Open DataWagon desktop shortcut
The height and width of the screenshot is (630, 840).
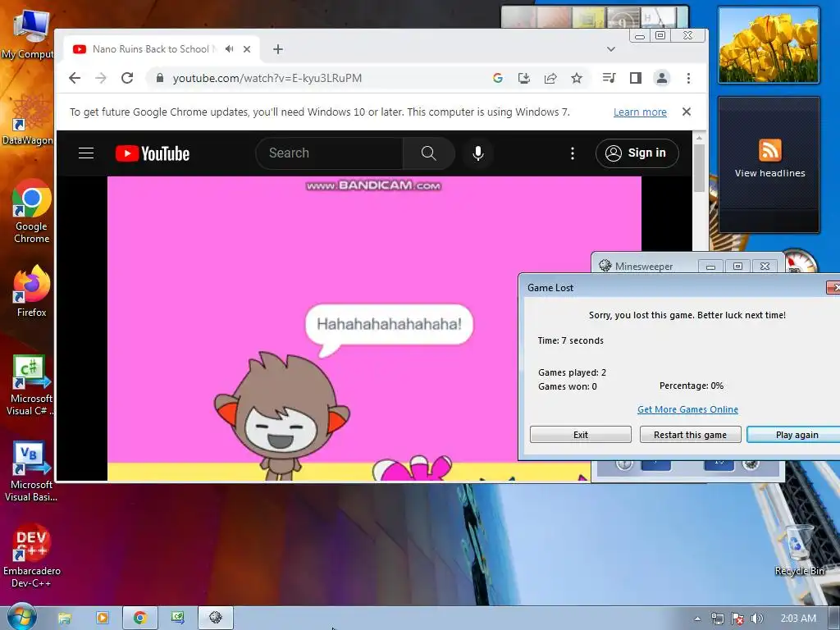click(x=28, y=120)
